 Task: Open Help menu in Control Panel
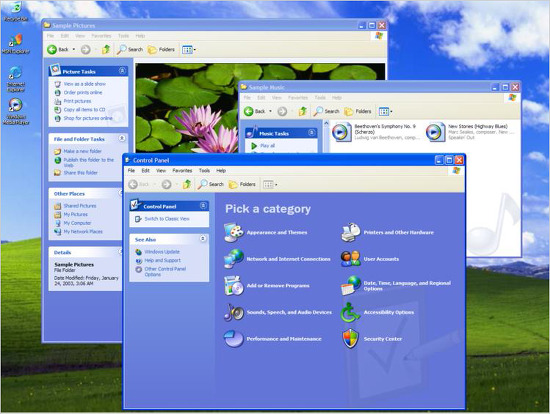tap(221, 171)
